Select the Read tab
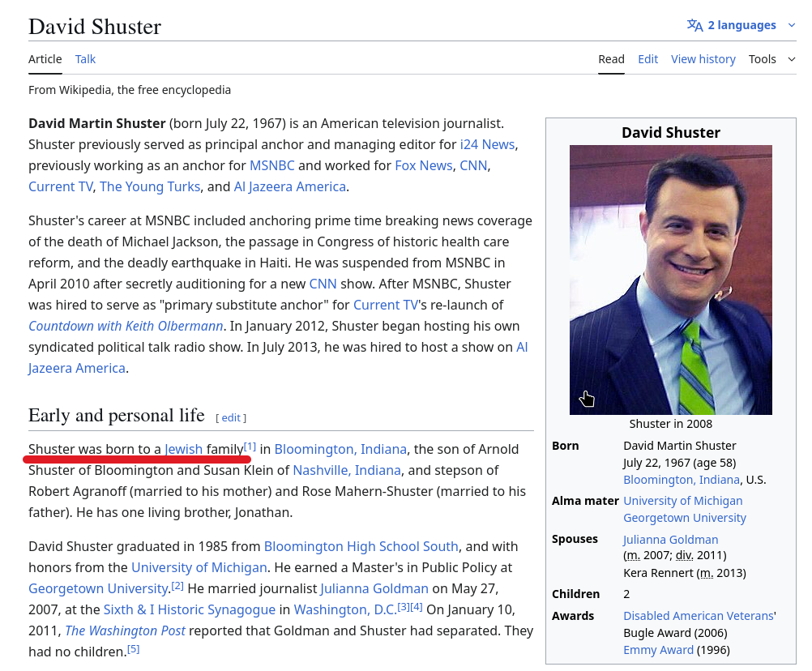This screenshot has width=812, height=671. click(x=611, y=59)
